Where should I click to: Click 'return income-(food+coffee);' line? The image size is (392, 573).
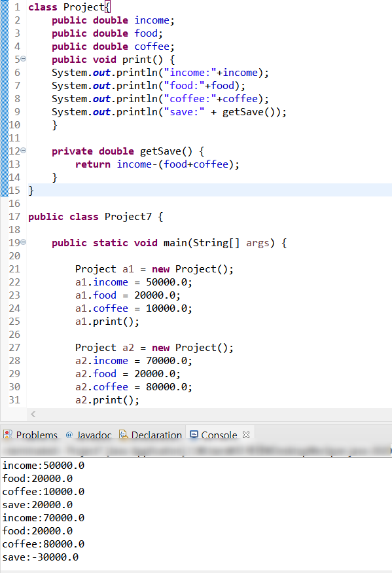(x=157, y=164)
